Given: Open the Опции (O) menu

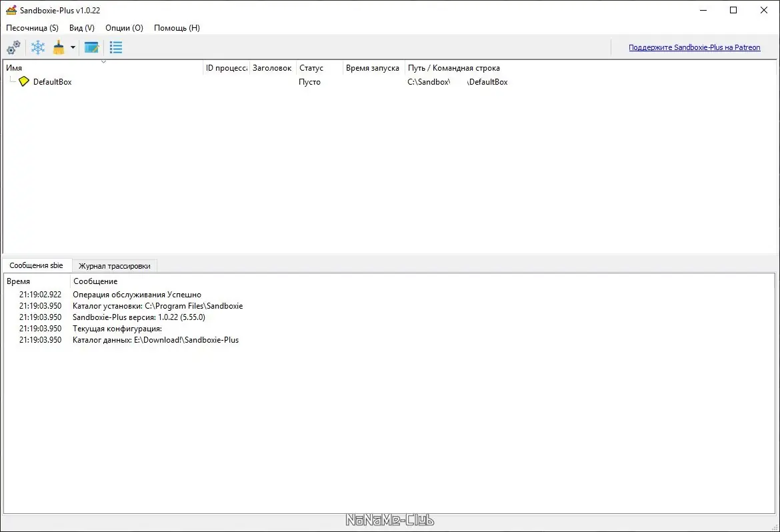Looking at the screenshot, I should (125, 28).
